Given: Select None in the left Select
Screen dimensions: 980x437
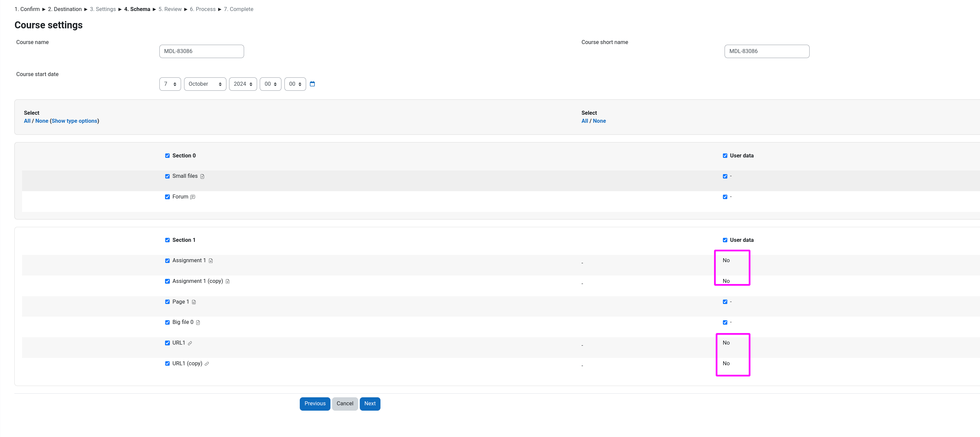Looking at the screenshot, I should (x=42, y=121).
